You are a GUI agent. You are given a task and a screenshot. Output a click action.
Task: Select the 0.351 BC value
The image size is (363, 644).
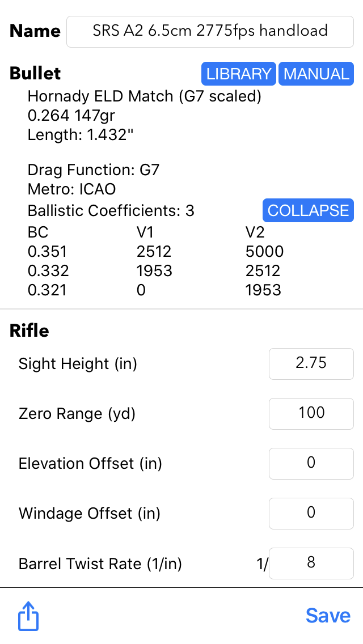tap(47, 251)
